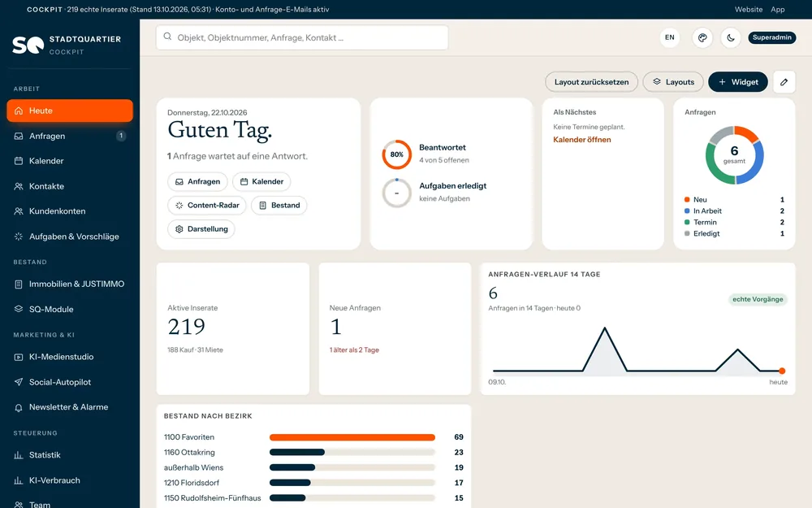Click the Anfragen donut chart
The image size is (812, 508).
(x=734, y=155)
